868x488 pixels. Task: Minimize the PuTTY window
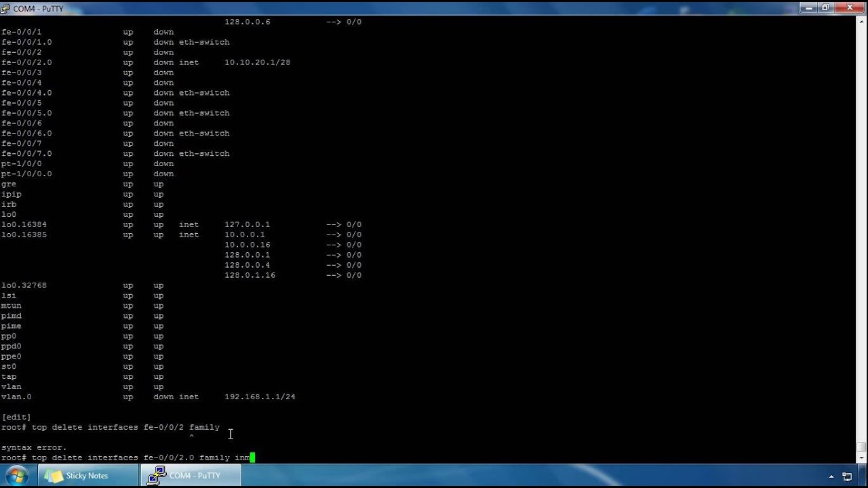[809, 7]
